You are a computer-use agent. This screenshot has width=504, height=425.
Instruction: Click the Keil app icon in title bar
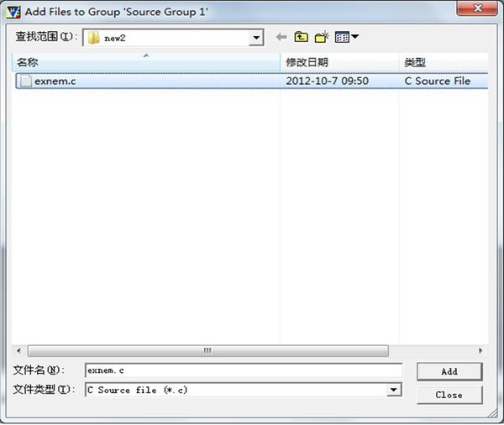click(x=13, y=13)
